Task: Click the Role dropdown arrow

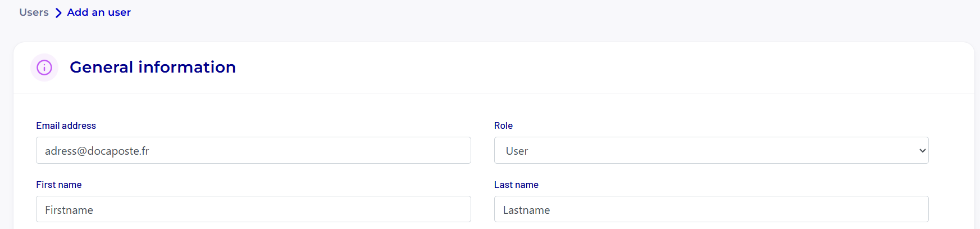Action: 922,151
